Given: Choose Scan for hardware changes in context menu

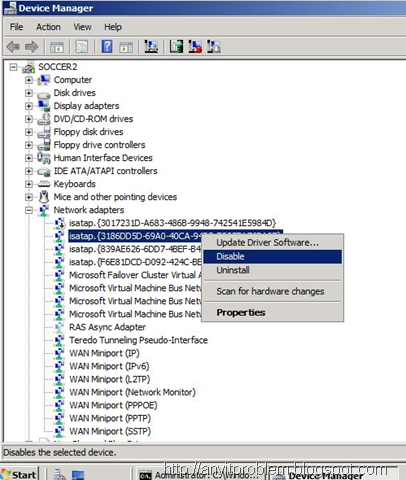Looking at the screenshot, I should 273,291.
